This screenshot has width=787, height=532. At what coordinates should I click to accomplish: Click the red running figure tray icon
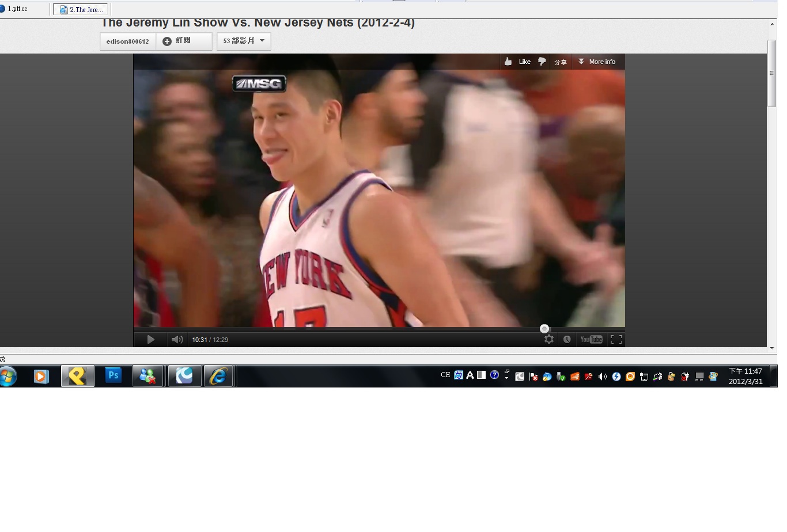point(588,377)
